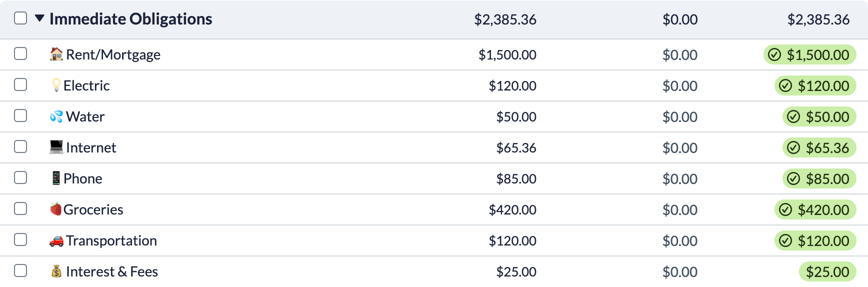Click the $25.00 available pill for Interest & Fees
Image resolution: width=868 pixels, height=287 pixels.
pyautogui.click(x=827, y=271)
